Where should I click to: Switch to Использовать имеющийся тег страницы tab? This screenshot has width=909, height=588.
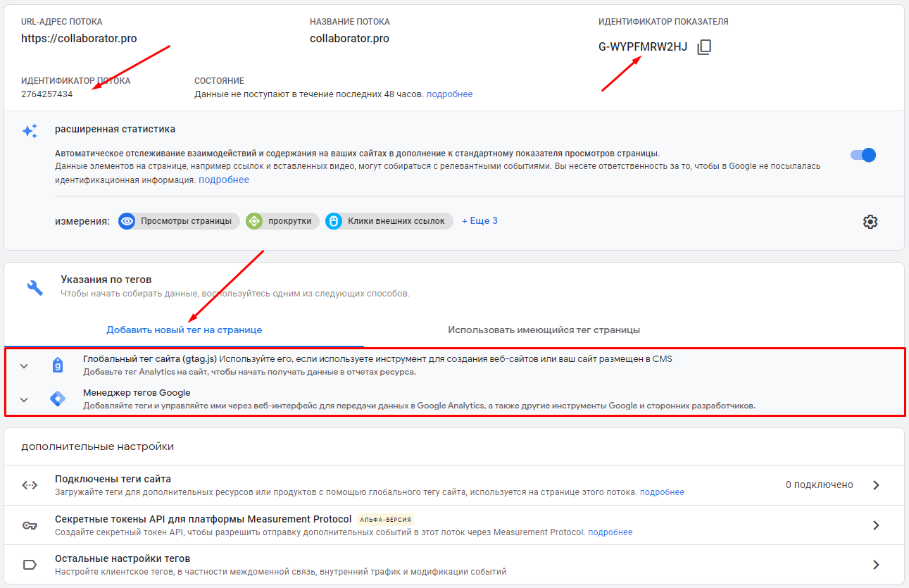tap(544, 330)
